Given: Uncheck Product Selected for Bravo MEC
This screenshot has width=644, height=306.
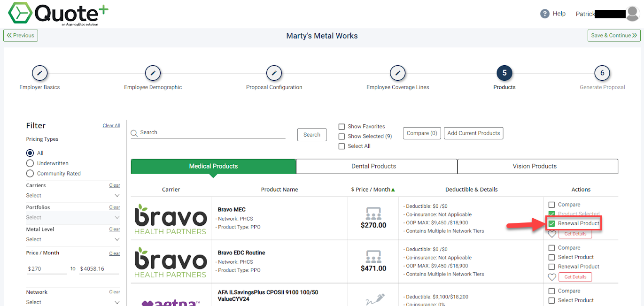Looking at the screenshot, I should 551,214.
